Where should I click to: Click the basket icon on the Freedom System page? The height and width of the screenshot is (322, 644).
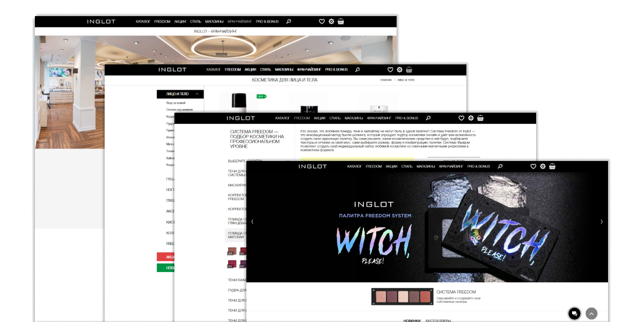click(480, 118)
